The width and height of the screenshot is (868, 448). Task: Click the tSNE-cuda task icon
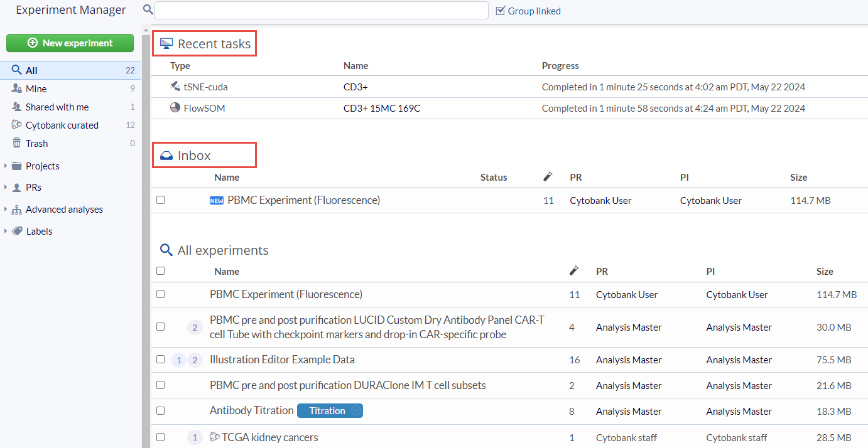pos(175,87)
